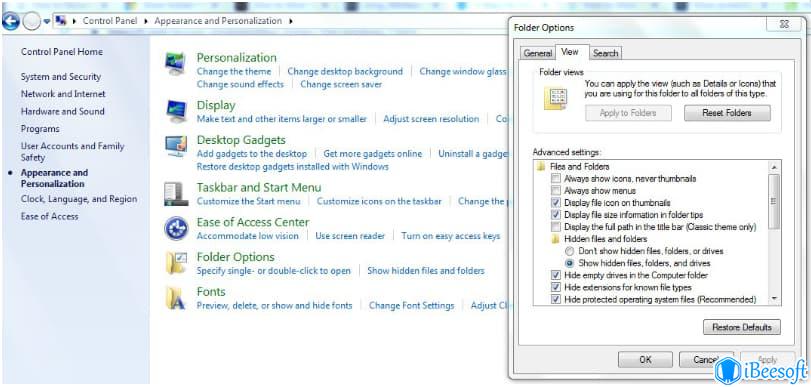Click Specify single- or double-click to open

pos(274,271)
